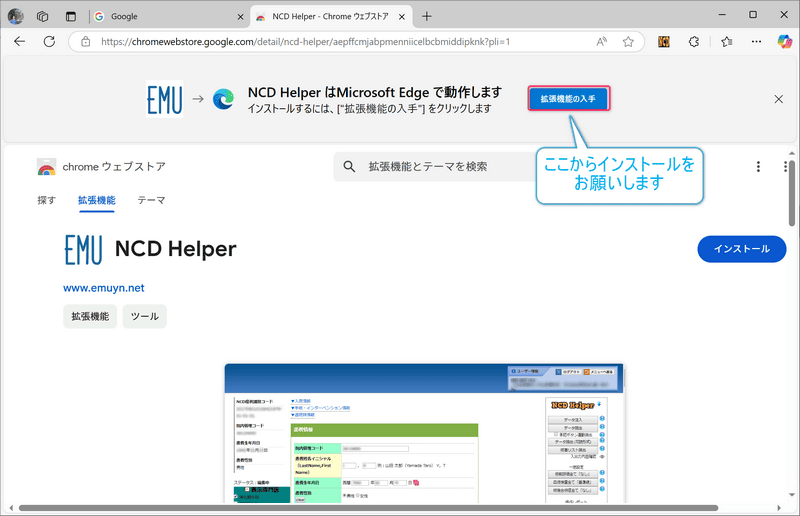The image size is (800, 516).
Task: Click the scroll down arrow
Action: pos(792,495)
